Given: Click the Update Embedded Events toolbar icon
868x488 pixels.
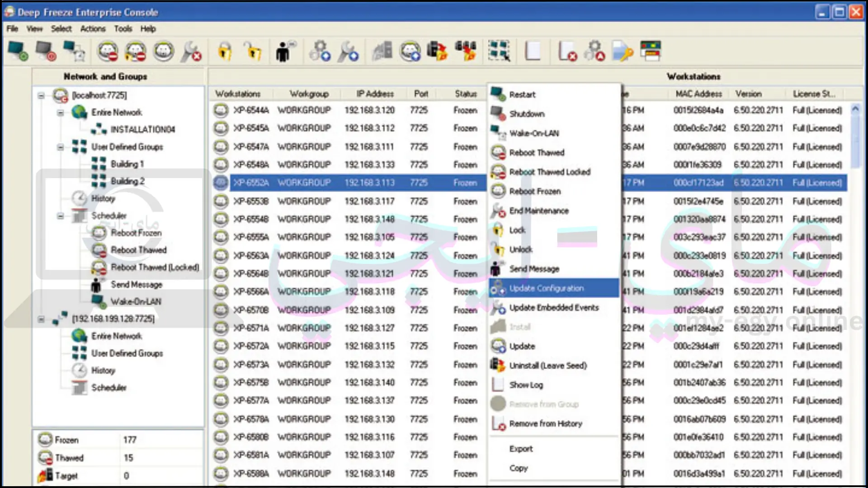Looking at the screenshot, I should click(x=348, y=51).
